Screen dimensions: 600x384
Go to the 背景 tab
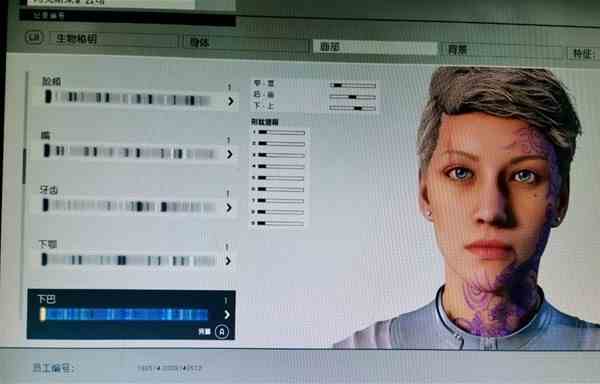[x=502, y=50]
